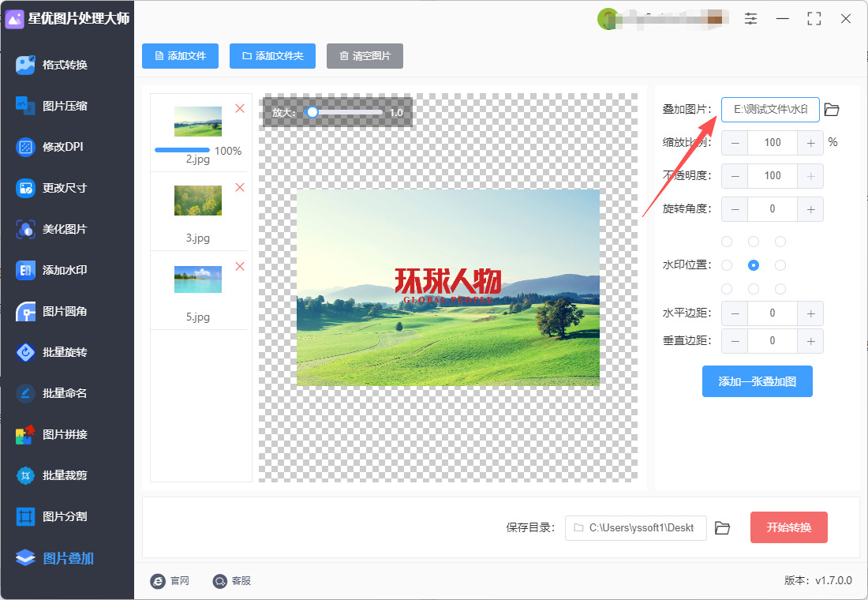Open the settings menu icon in title bar
868x600 pixels.
750,19
